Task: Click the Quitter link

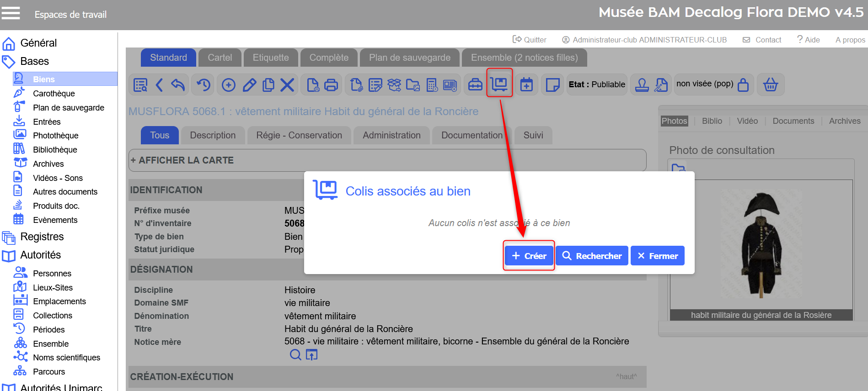Action: (x=530, y=40)
